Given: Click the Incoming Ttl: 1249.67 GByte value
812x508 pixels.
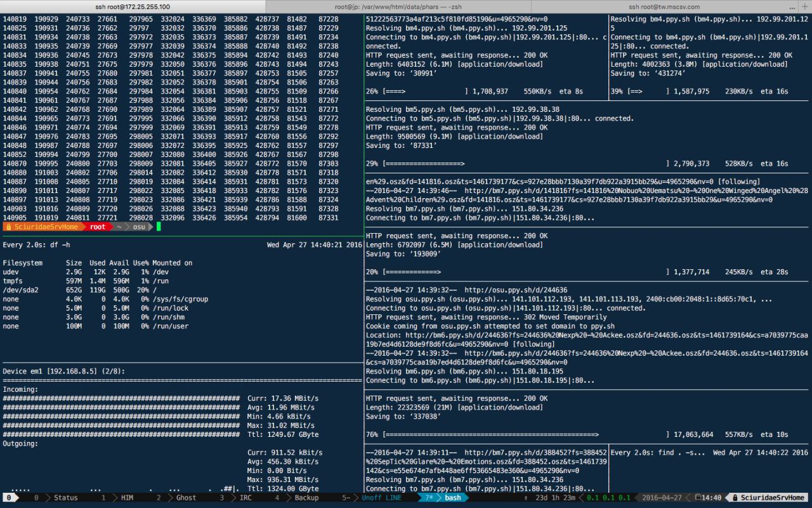Looking at the screenshot, I should coord(283,435).
